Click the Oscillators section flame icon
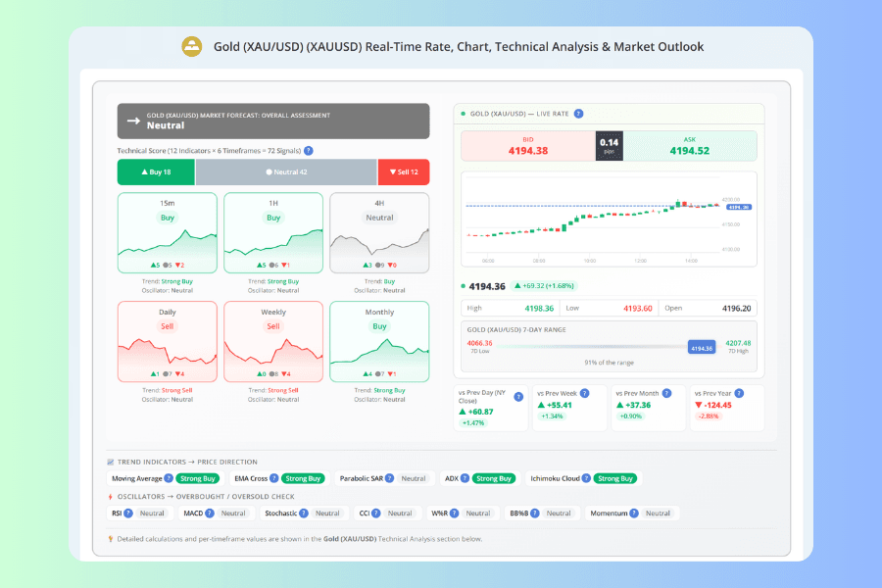Image resolution: width=882 pixels, height=588 pixels. [110, 497]
